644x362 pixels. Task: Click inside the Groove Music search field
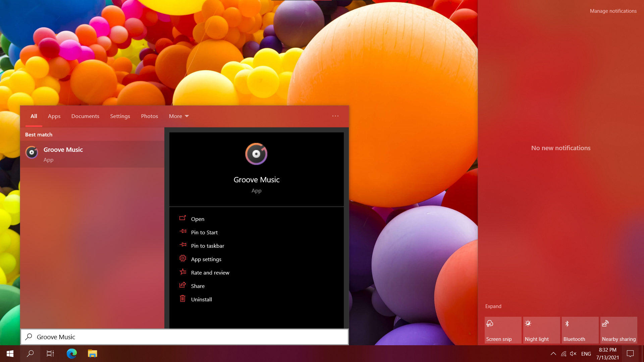(184, 337)
